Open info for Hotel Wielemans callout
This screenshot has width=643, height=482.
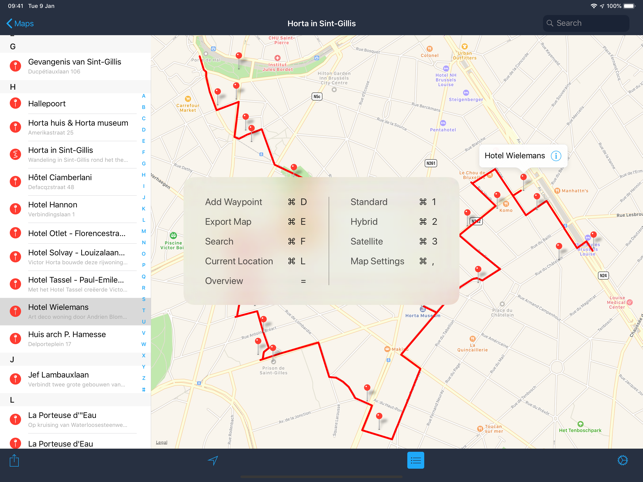tap(556, 156)
